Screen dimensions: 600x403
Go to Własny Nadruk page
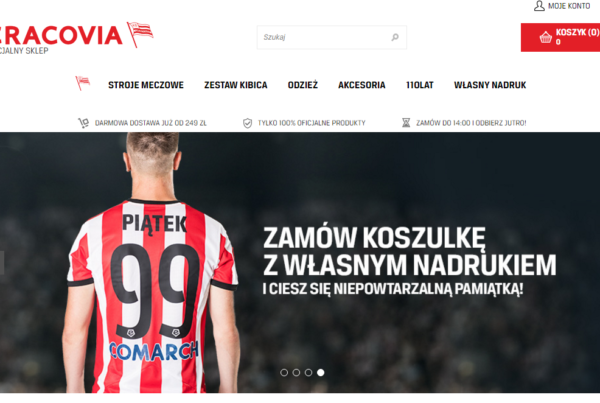click(x=490, y=85)
